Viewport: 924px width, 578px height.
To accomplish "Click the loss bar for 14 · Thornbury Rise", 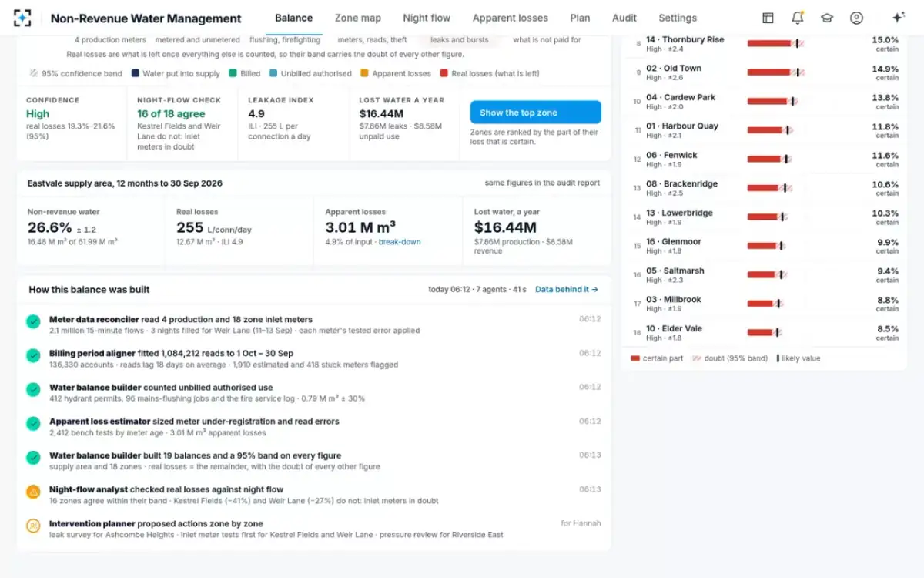I will tap(775, 44).
